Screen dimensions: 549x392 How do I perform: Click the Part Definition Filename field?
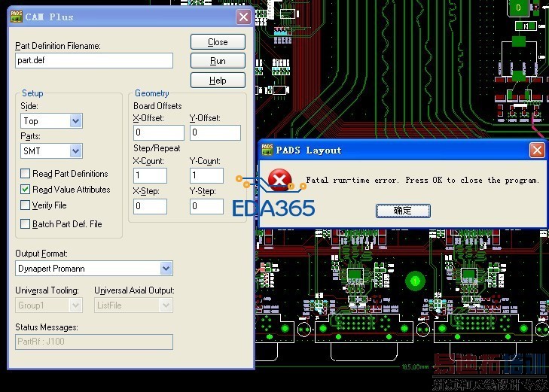coord(94,60)
